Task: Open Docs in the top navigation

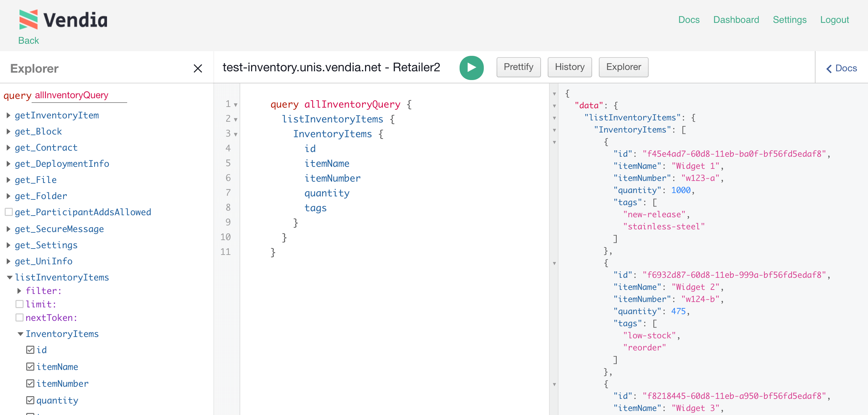Action: (x=689, y=20)
